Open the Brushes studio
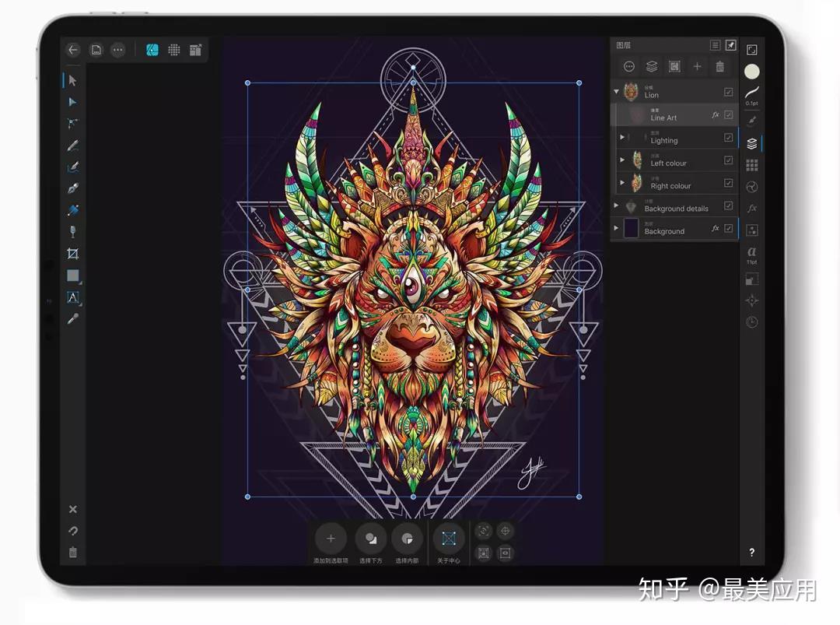 752,121
